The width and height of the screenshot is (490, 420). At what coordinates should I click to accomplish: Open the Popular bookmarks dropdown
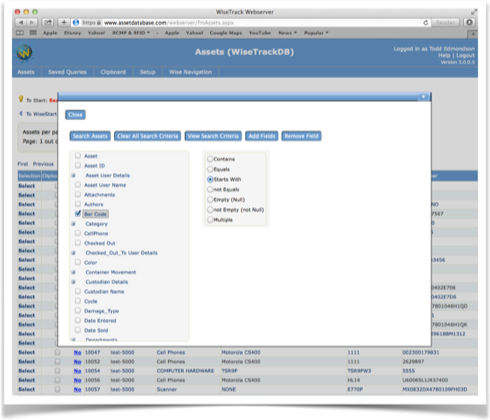click(x=316, y=33)
